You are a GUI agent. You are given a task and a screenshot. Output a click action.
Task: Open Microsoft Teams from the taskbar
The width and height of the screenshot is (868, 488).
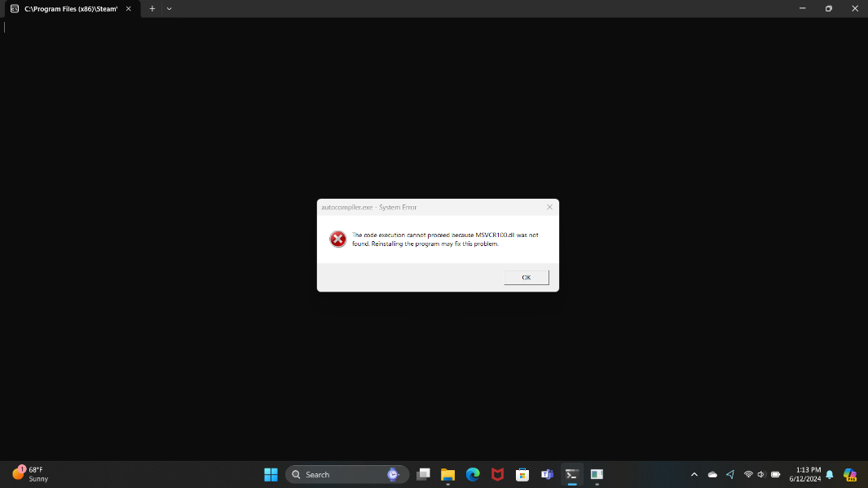tap(548, 474)
